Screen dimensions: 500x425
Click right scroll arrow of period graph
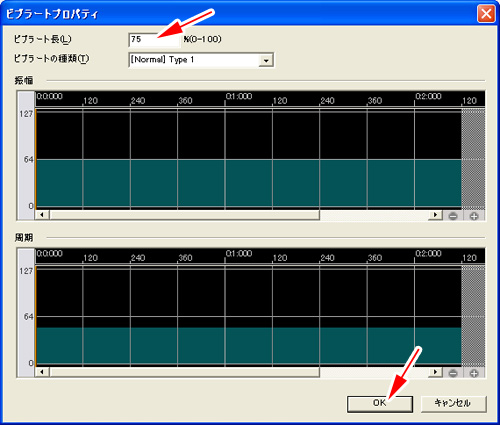[435, 372]
